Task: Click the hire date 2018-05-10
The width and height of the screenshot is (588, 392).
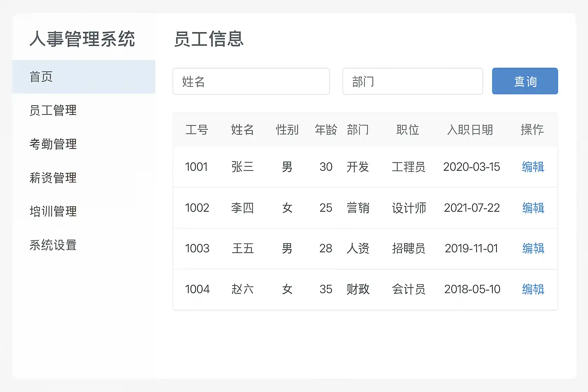Action: pos(472,289)
